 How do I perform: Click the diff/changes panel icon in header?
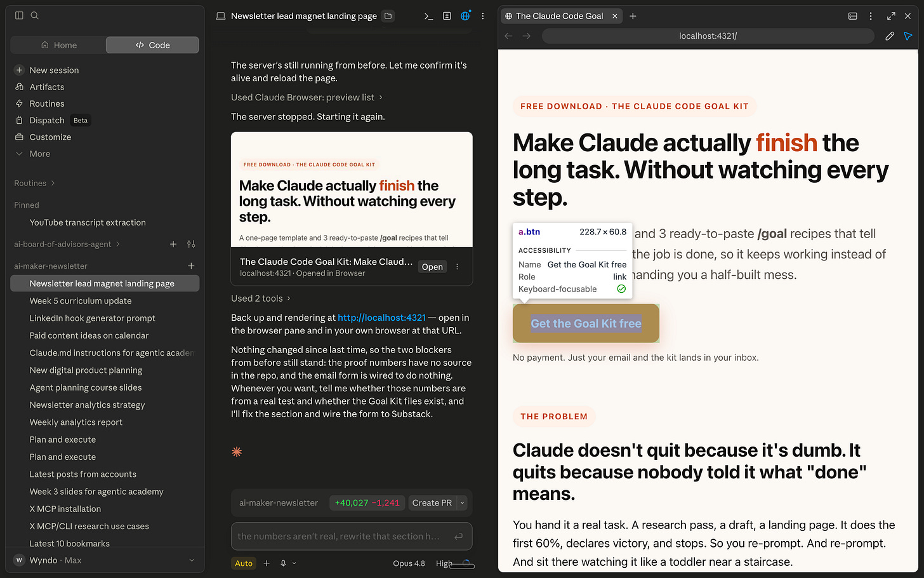(x=447, y=16)
